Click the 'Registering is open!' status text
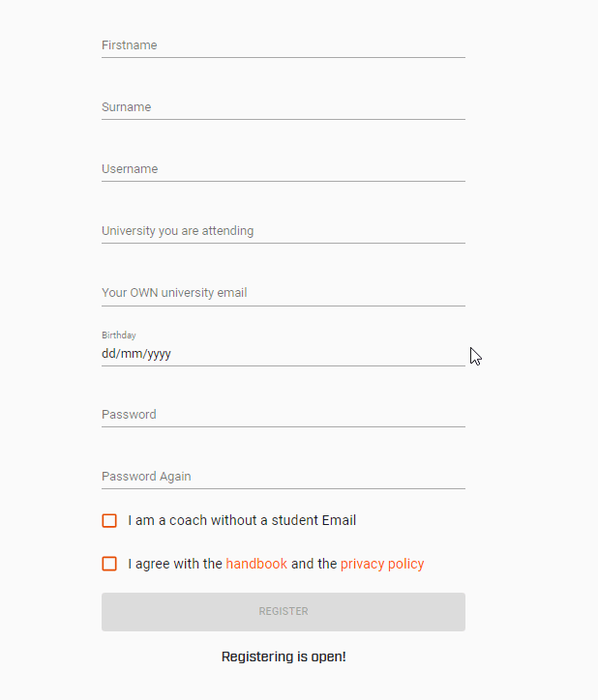This screenshot has height=700, width=598. coord(284,656)
